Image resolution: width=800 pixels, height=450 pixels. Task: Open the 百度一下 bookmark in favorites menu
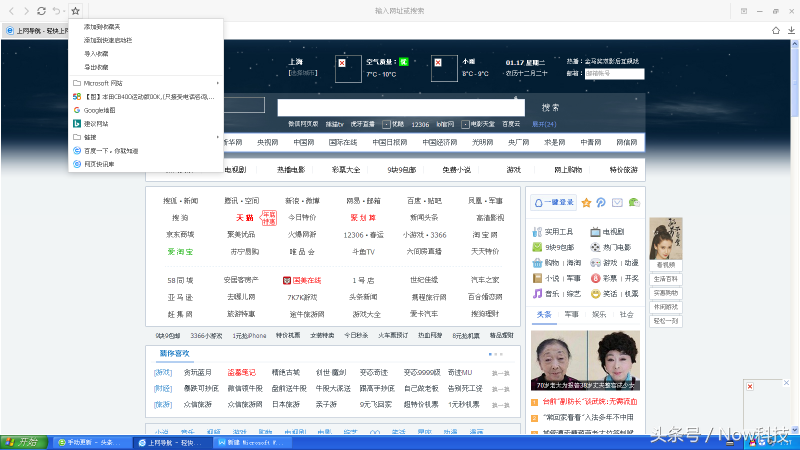(146, 151)
